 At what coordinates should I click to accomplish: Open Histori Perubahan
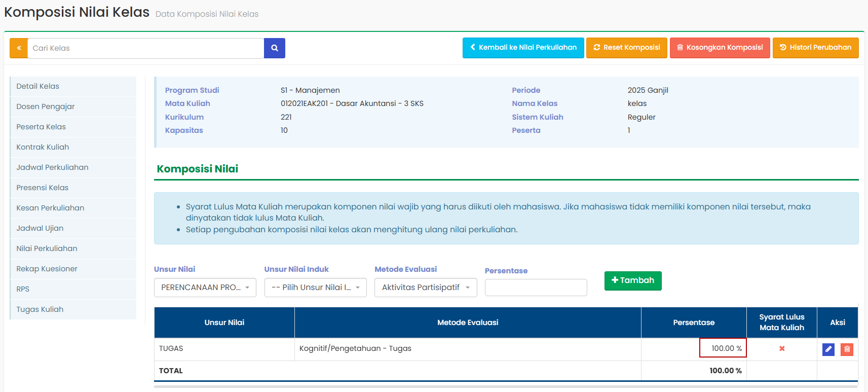point(815,48)
